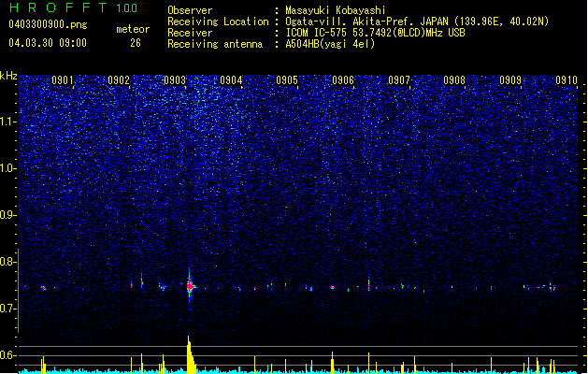
Task: Click the 0906 time marker
Action: pos(343,80)
